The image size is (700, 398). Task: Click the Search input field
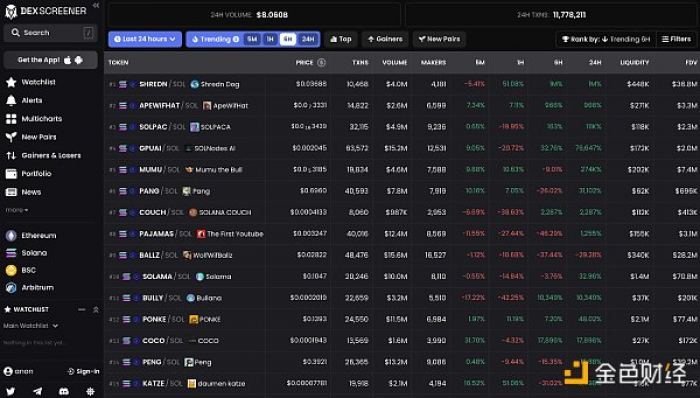(x=50, y=33)
